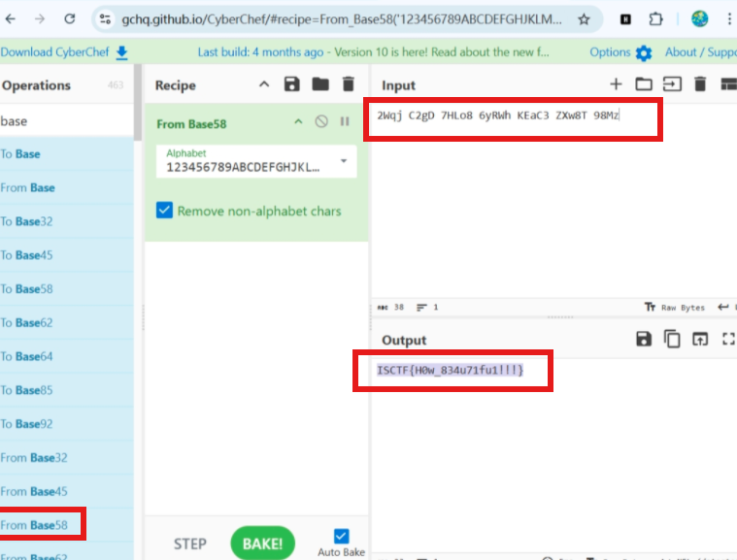The width and height of the screenshot is (737, 560).
Task: Set breakpoint on From Base58 operation
Action: 345,122
